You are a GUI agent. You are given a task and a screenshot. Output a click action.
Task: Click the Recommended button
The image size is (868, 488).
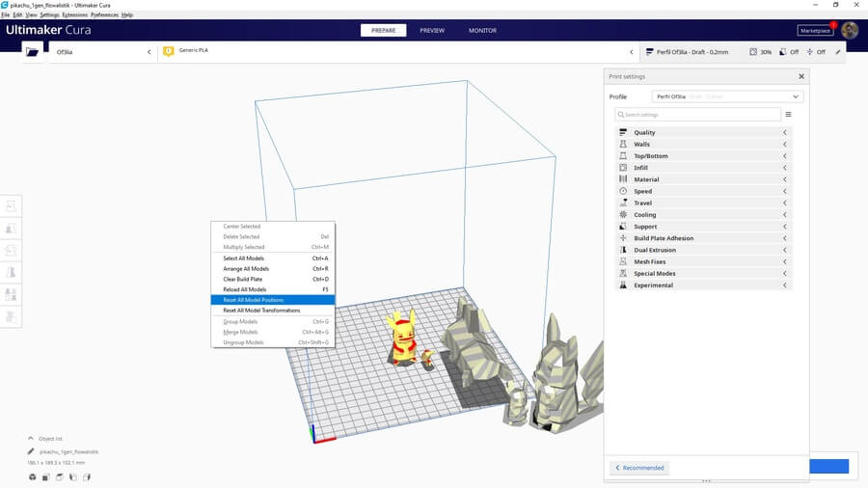639,468
